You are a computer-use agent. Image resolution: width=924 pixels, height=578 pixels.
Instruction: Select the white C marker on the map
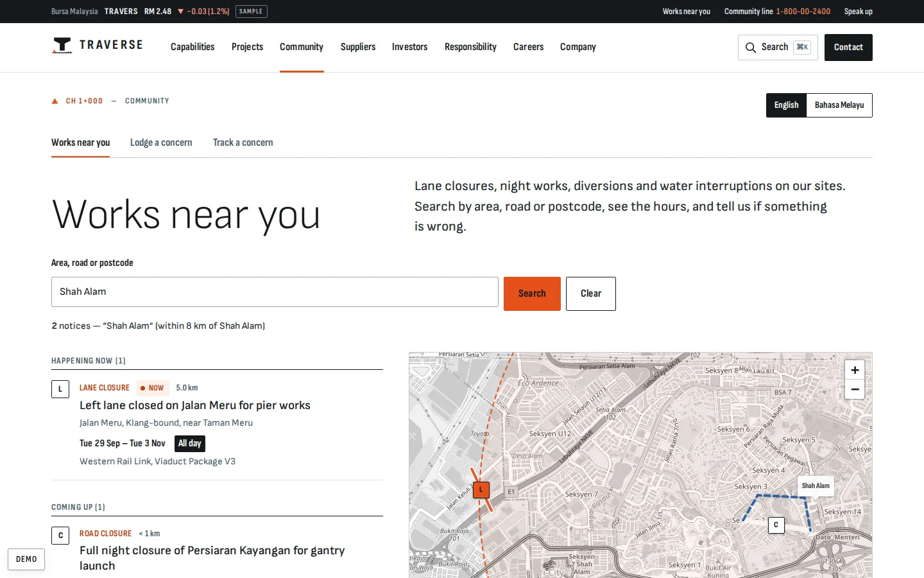[776, 525]
